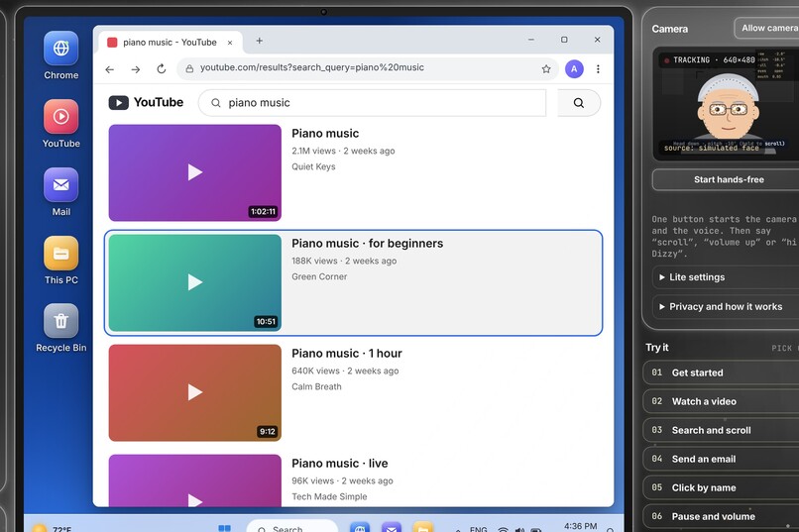The width and height of the screenshot is (799, 532).
Task: Reload the YouTube results page
Action: point(161,68)
